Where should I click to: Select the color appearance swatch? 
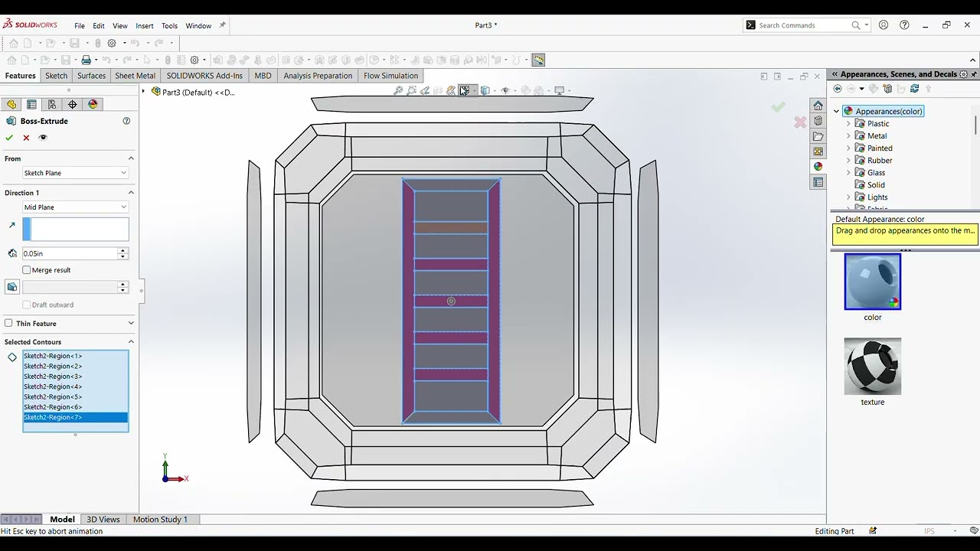pos(873,282)
